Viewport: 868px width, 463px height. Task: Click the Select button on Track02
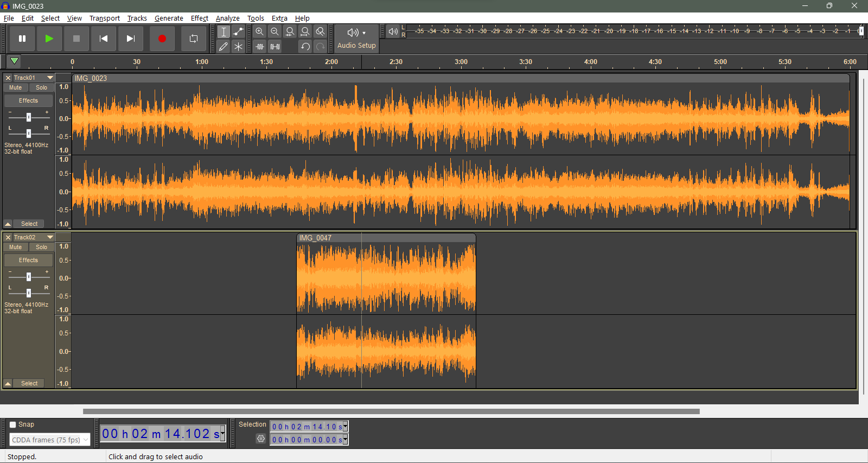tap(29, 383)
